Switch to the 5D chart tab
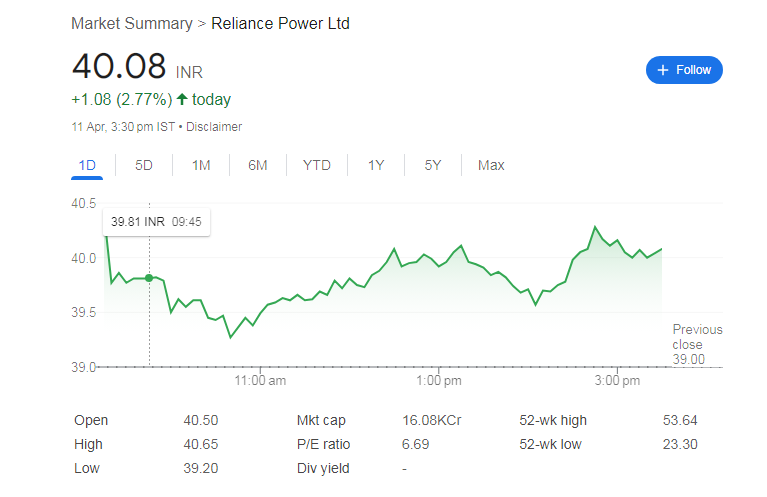 (144, 165)
